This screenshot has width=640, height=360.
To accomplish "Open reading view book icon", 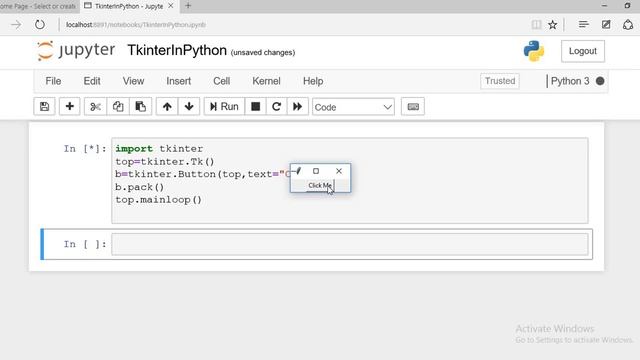I will pos(536,24).
